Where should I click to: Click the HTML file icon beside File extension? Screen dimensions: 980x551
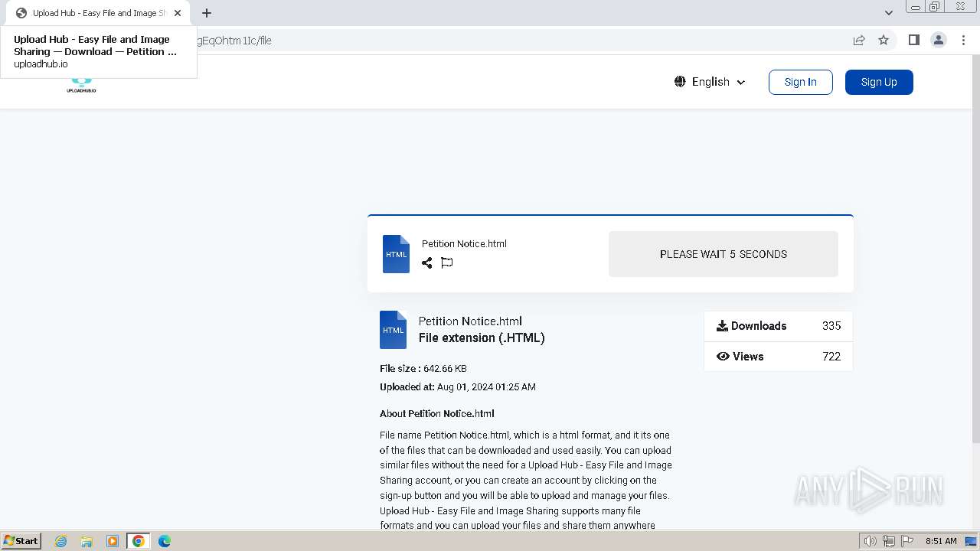393,330
